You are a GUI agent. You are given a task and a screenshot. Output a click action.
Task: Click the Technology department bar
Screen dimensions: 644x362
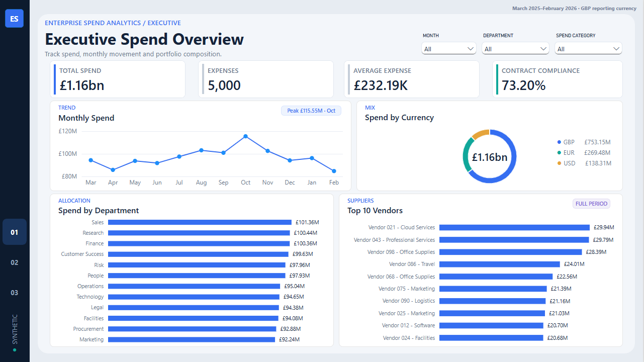point(194,297)
